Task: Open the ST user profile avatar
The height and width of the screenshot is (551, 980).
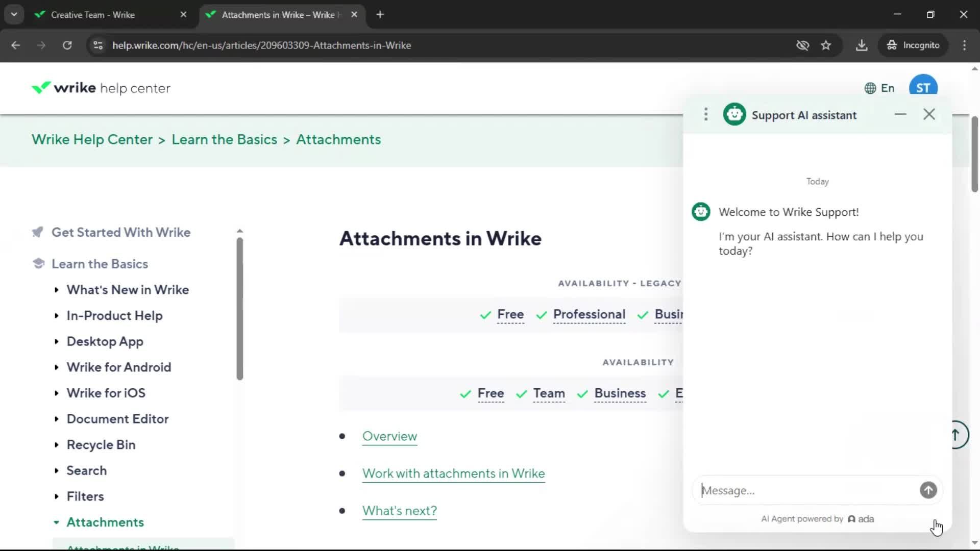Action: [923, 86]
